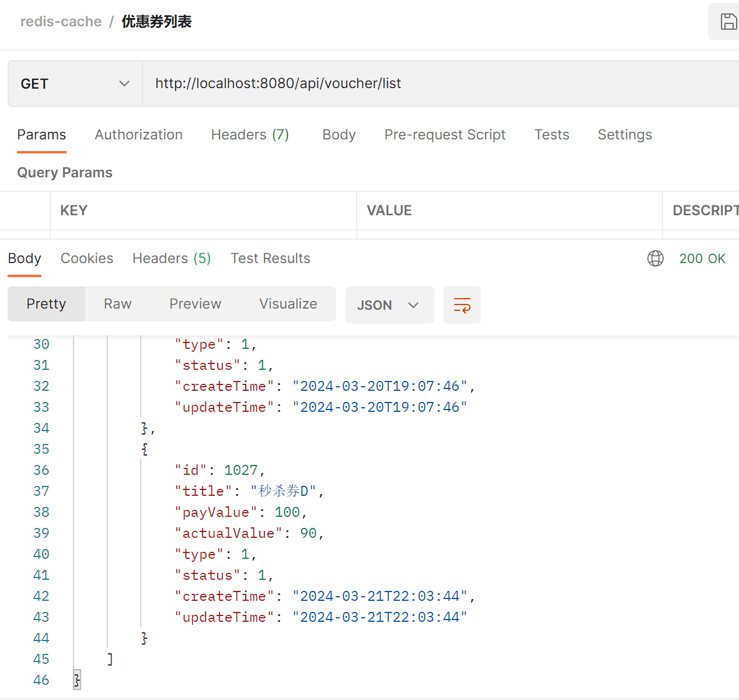This screenshot has width=739, height=700.
Task: Click the redis-cache collection breadcrumb
Action: point(61,22)
